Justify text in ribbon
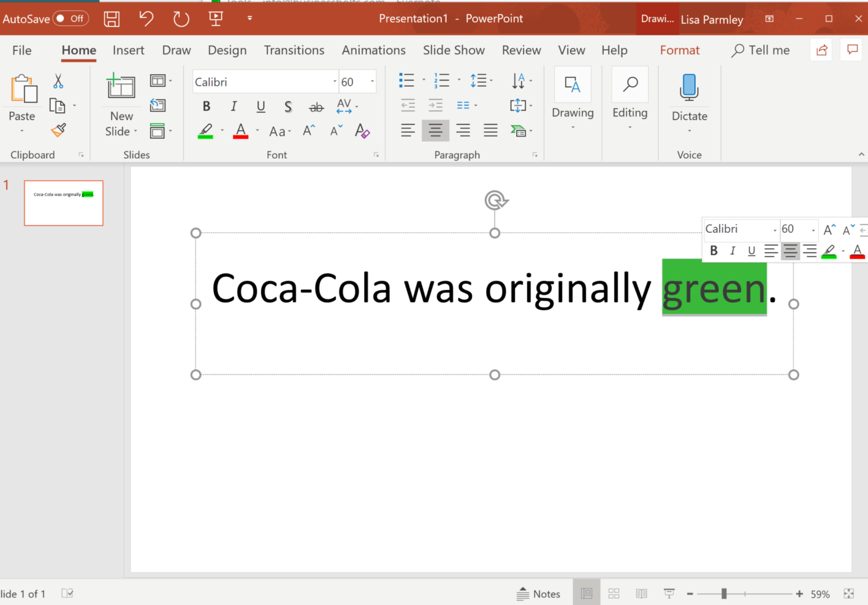This screenshot has width=868, height=605. tap(491, 131)
